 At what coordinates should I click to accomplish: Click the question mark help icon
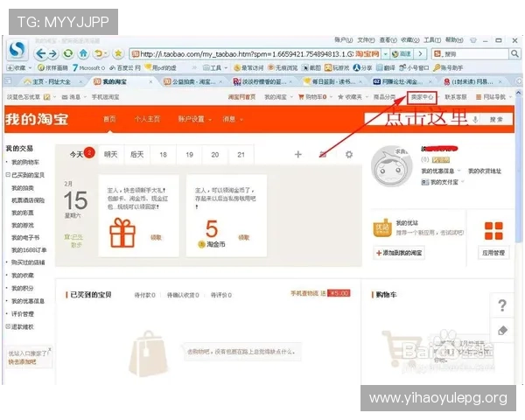[x=502, y=305]
